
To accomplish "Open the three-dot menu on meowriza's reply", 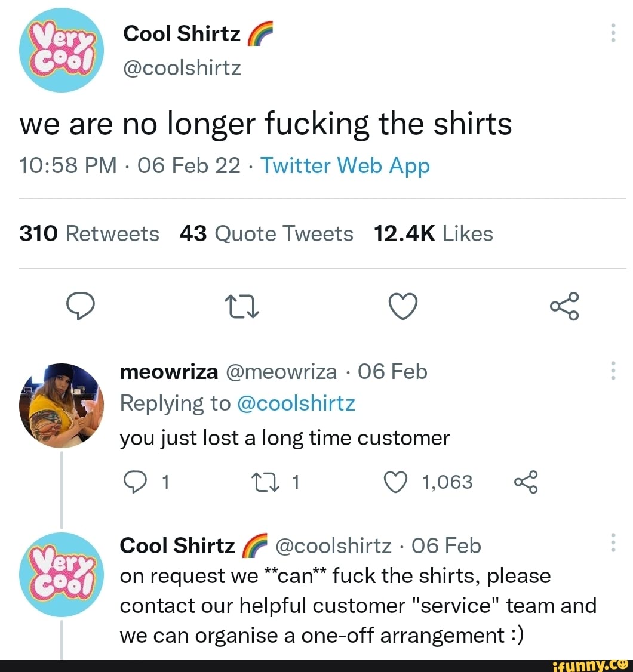I will tap(613, 371).
